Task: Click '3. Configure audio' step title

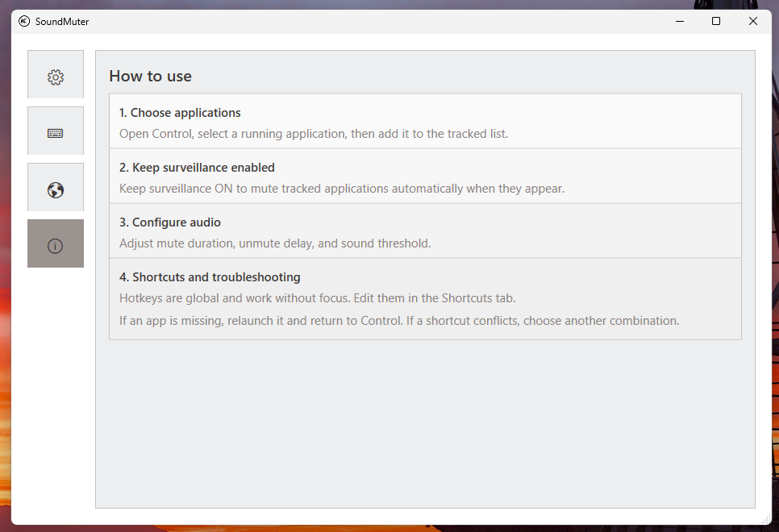Action: pos(170,222)
